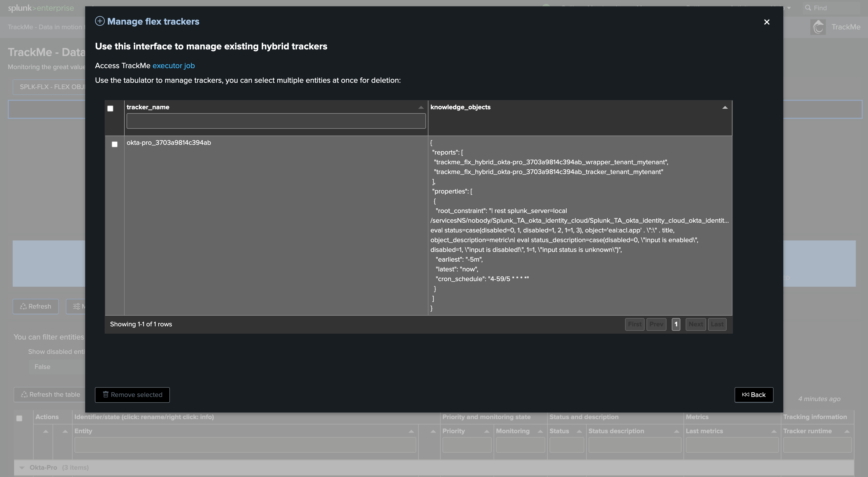Sort background table by Status description arrow

[676, 431]
